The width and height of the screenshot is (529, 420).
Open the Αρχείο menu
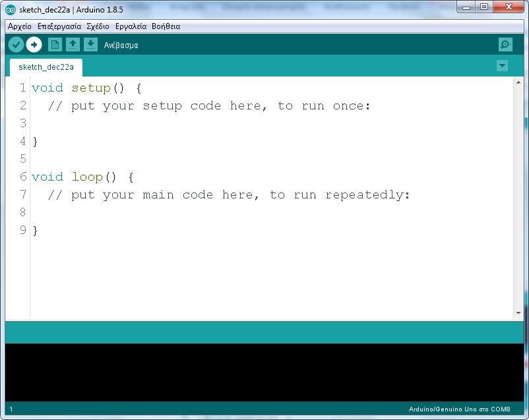coord(20,26)
